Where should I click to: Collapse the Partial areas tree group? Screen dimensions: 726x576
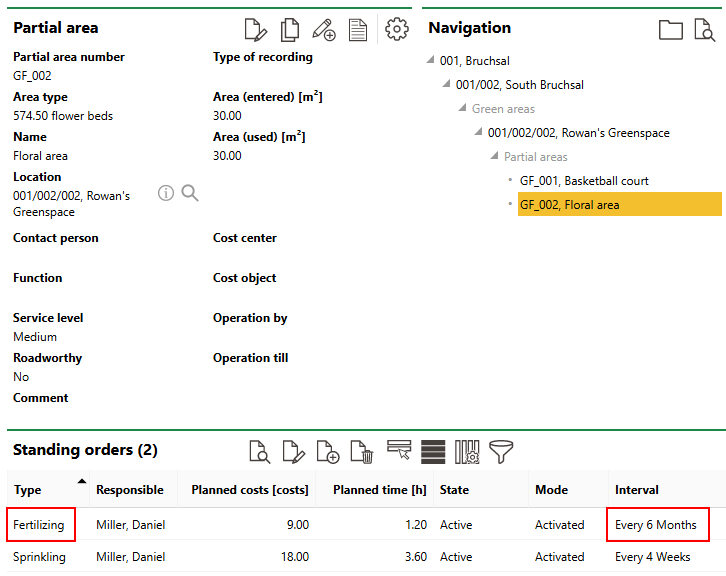tap(494, 157)
